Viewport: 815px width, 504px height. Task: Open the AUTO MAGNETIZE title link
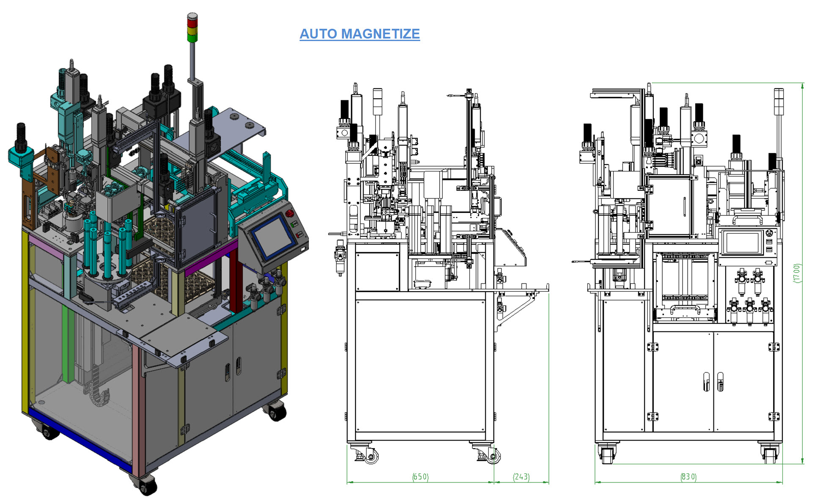click(x=360, y=34)
